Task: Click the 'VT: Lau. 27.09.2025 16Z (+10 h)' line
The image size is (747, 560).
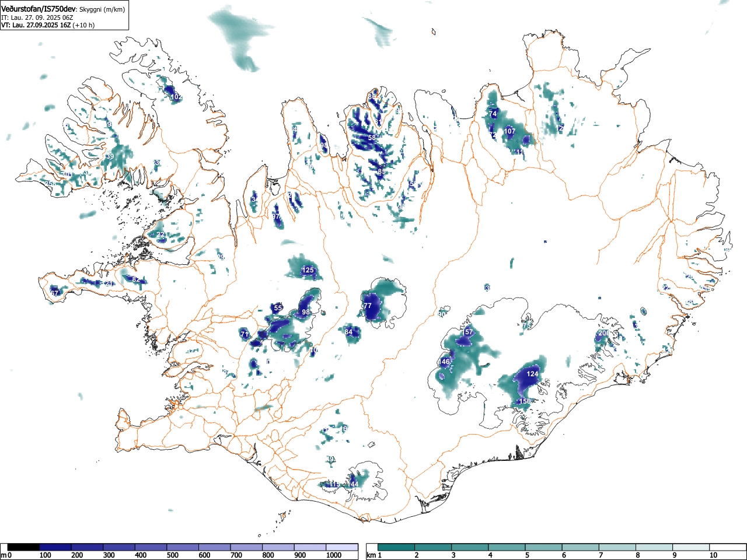Action: (x=48, y=25)
